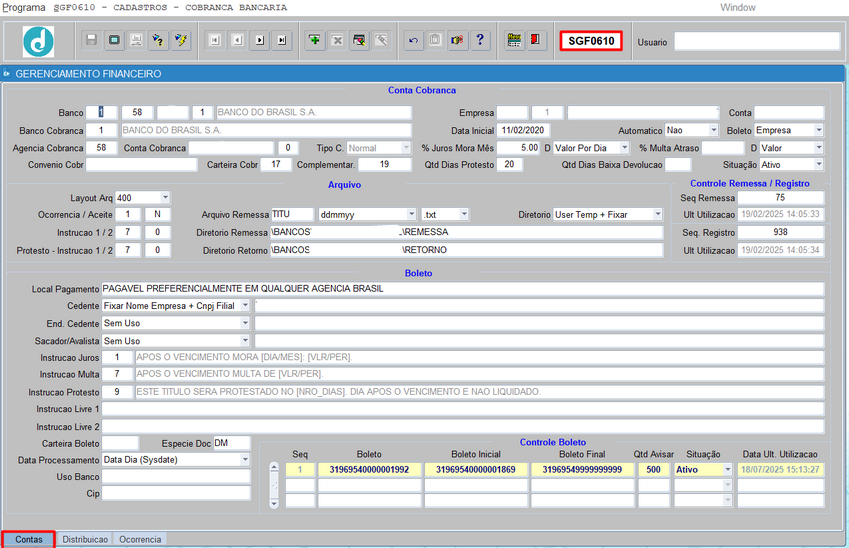Click the Qtd Dias Protesto field
The width and height of the screenshot is (849, 548).
coord(510,165)
